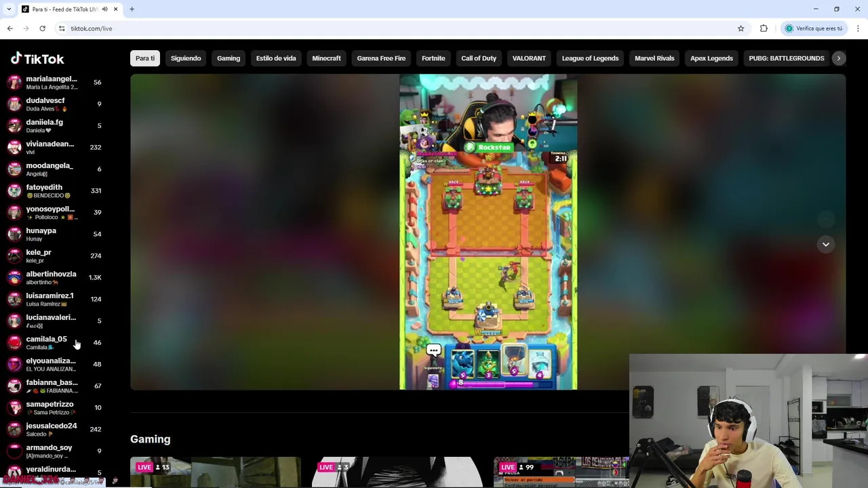
Task: Click jesusalcedo24 avatar icon
Action: (x=14, y=430)
